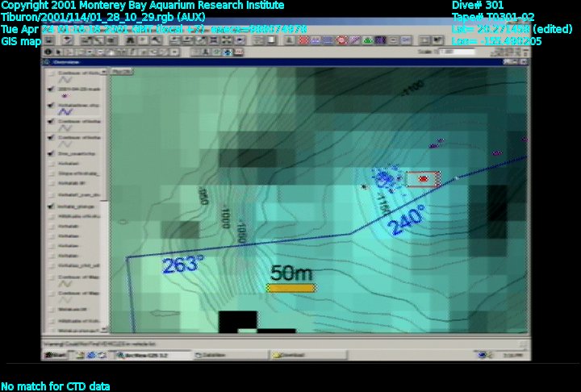Uncheck the 2001-04-23 mark theme
581x392 pixels.
pos(51,90)
